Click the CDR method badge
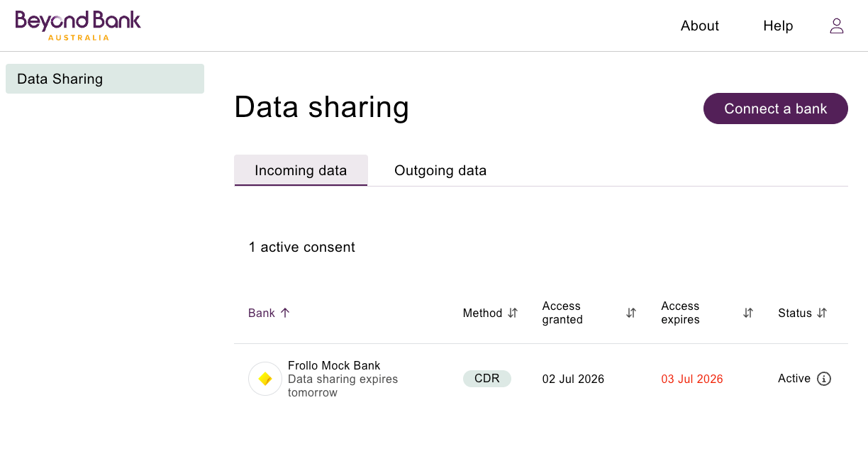 tap(487, 379)
